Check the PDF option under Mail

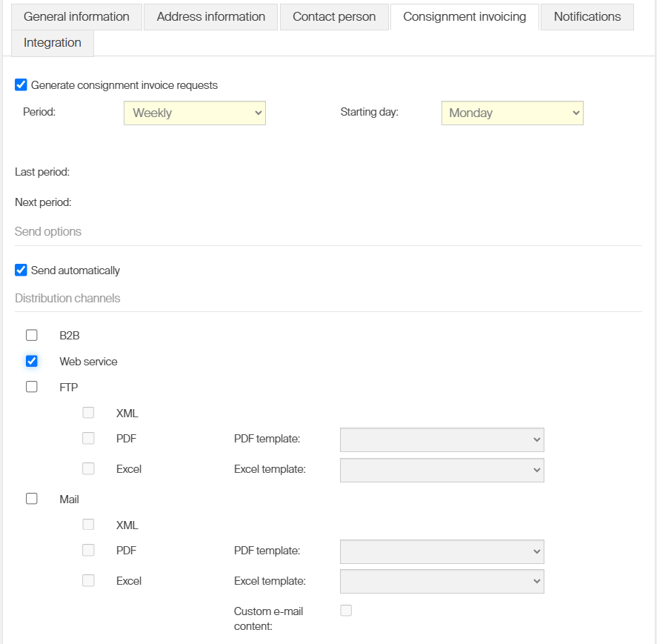(x=88, y=550)
